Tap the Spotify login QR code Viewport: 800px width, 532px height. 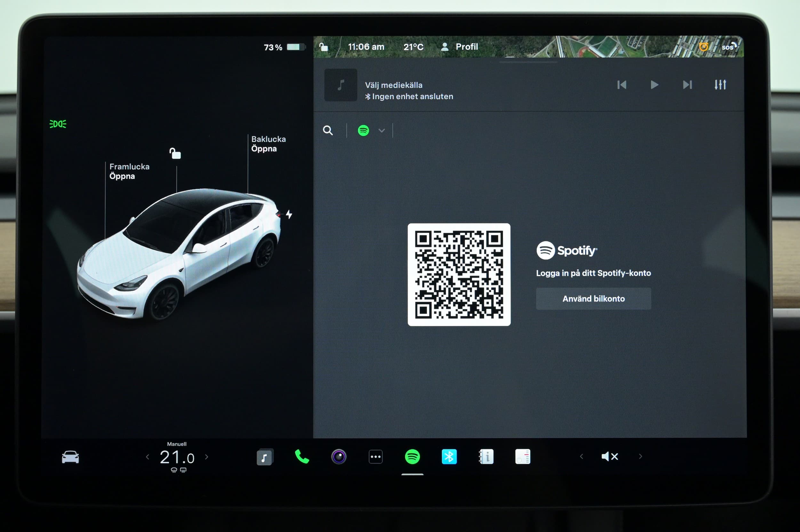[x=459, y=274]
